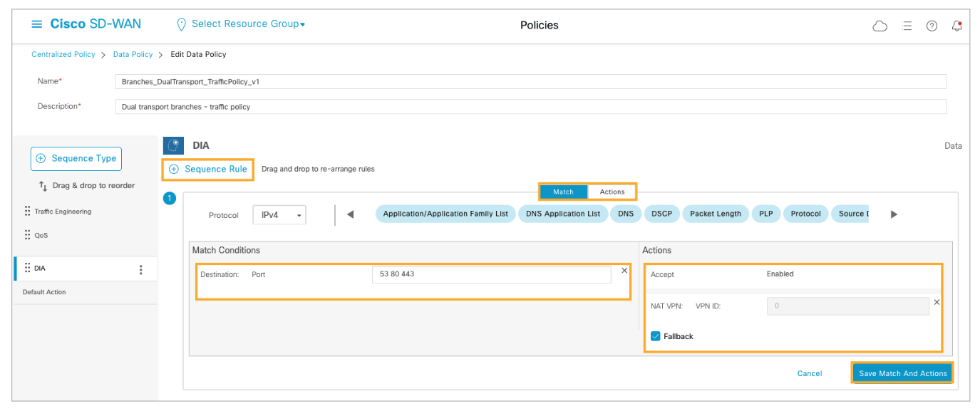Open the DIA sequence three-dot menu

(x=140, y=269)
